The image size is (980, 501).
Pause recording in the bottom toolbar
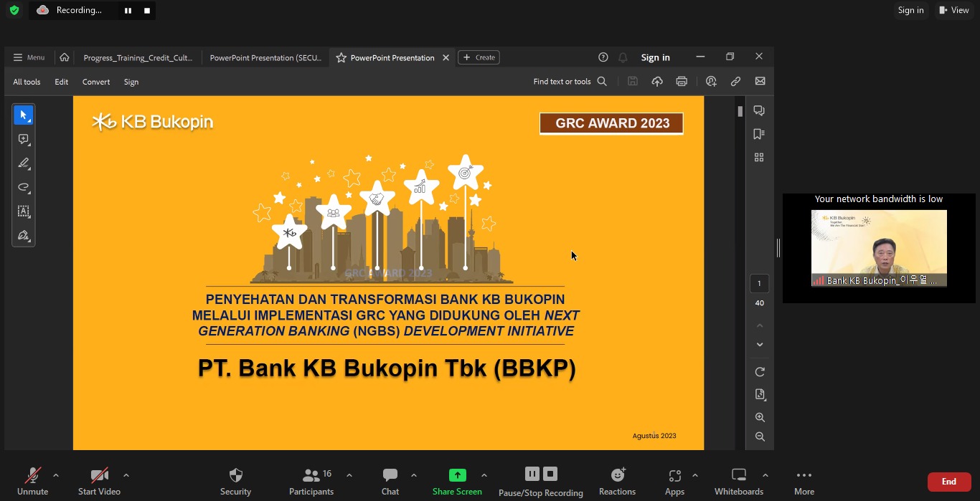coord(532,474)
